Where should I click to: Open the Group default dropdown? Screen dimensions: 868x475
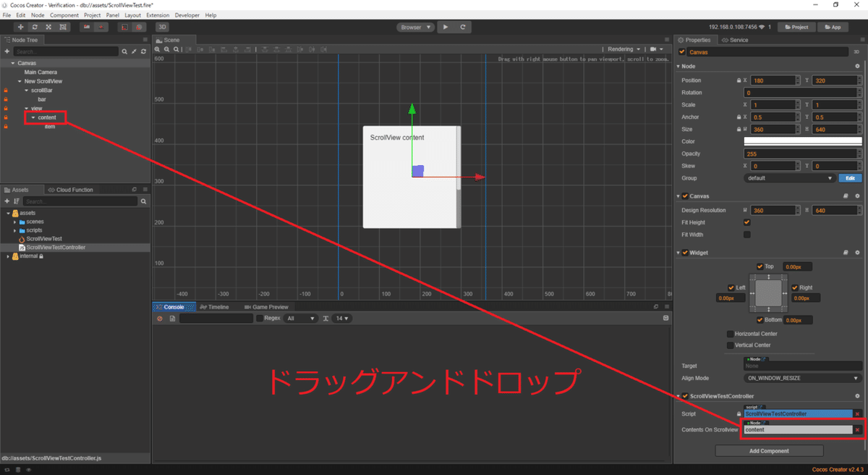pyautogui.click(x=790, y=178)
